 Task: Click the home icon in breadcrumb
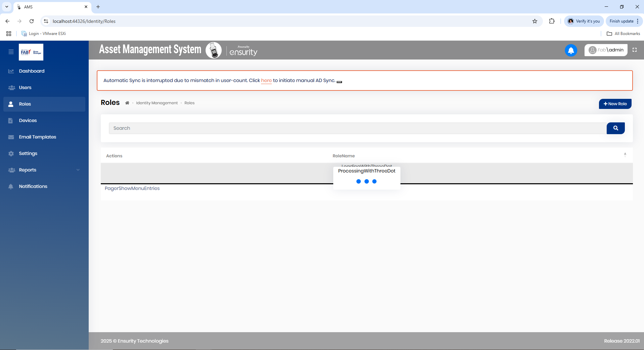coord(127,103)
